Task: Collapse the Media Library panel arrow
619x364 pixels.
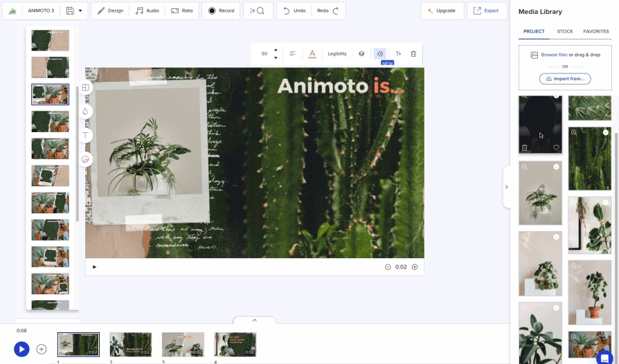Action: [506, 187]
